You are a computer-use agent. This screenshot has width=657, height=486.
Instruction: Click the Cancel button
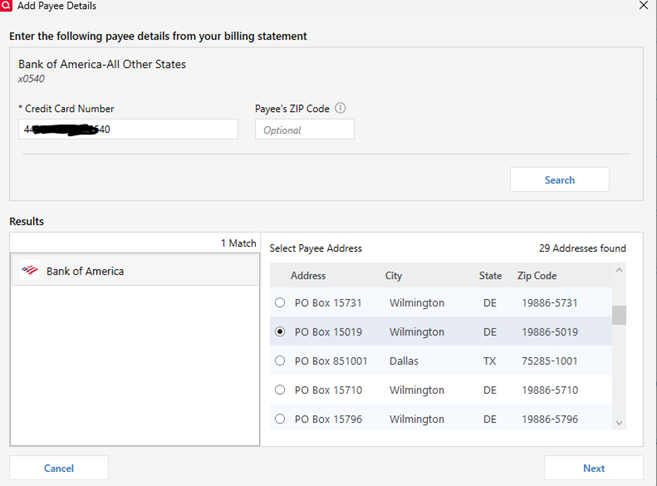59,468
